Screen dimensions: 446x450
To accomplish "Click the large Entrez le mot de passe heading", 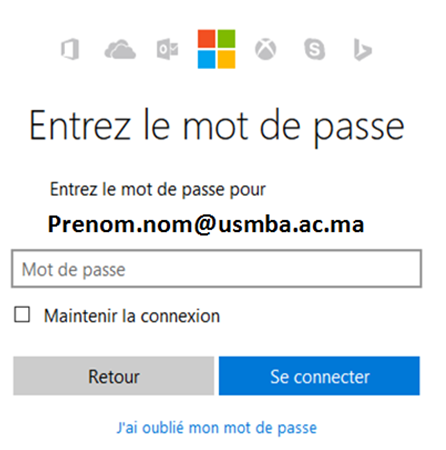I will [217, 126].
